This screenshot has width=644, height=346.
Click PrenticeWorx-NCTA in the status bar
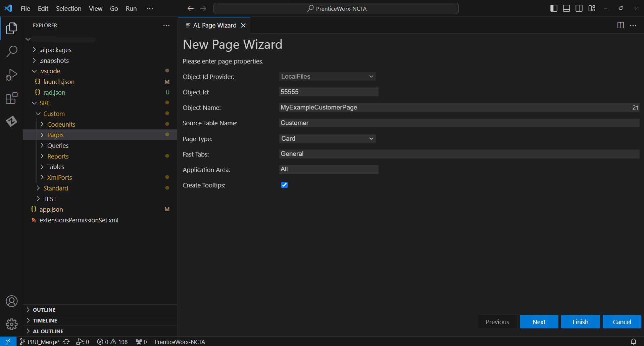(180, 342)
